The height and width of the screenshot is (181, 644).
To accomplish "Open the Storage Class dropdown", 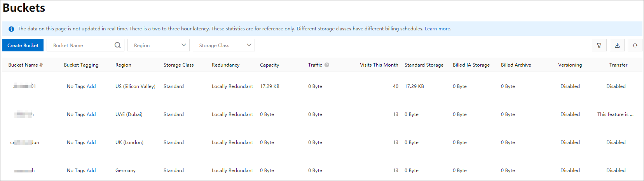I will [x=224, y=45].
